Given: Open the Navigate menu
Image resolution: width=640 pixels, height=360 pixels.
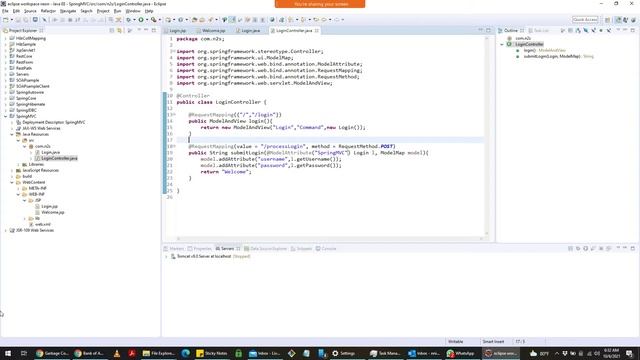Looking at the screenshot, I should click(x=68, y=11).
